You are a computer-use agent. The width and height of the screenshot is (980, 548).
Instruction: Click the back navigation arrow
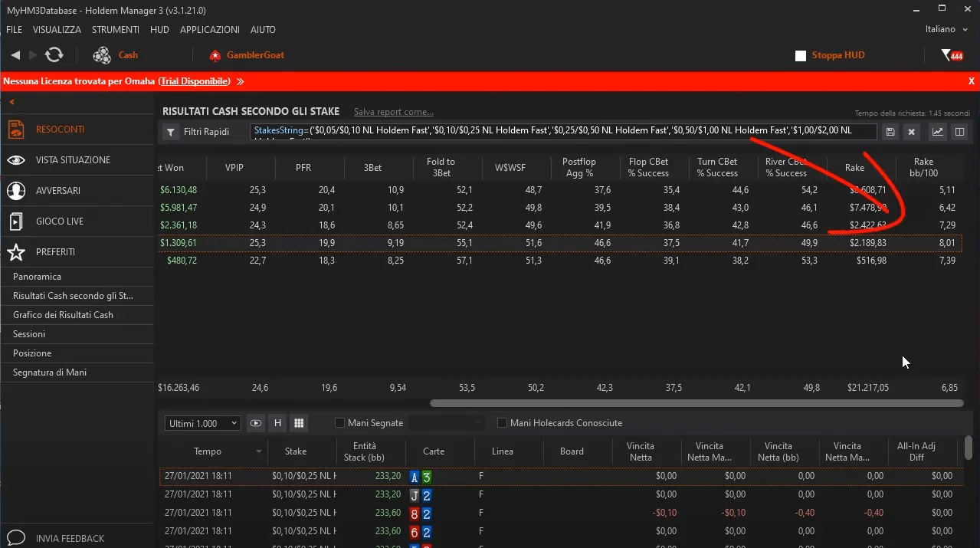click(15, 55)
